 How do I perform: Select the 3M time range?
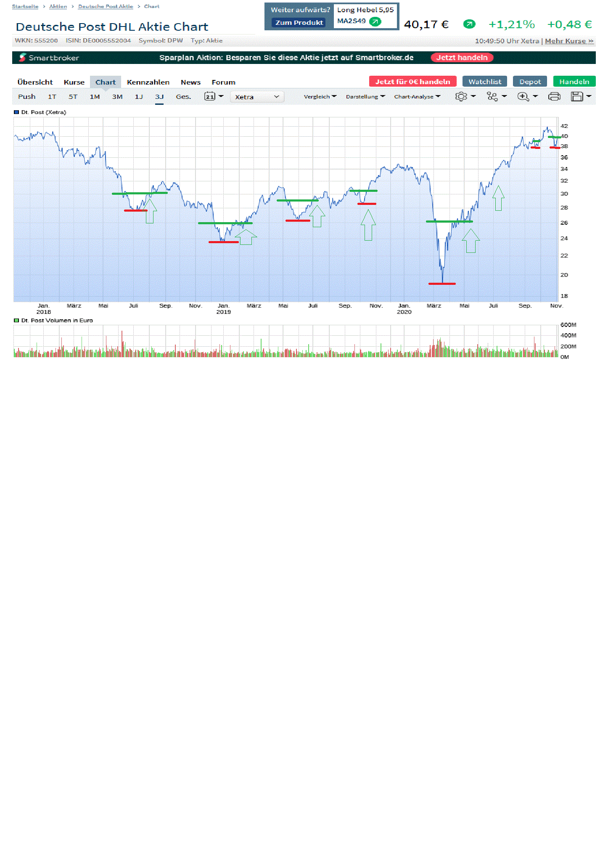[117, 96]
